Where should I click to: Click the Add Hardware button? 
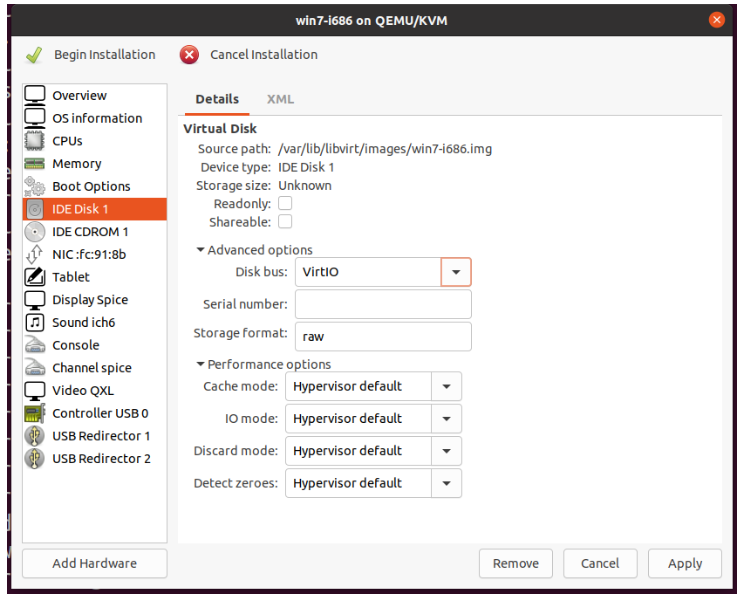95,563
